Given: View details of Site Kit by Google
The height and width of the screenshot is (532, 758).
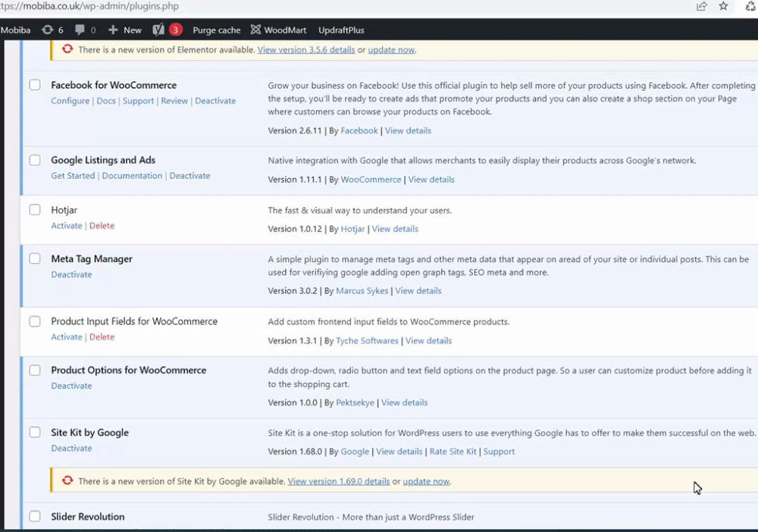Looking at the screenshot, I should (399, 452).
